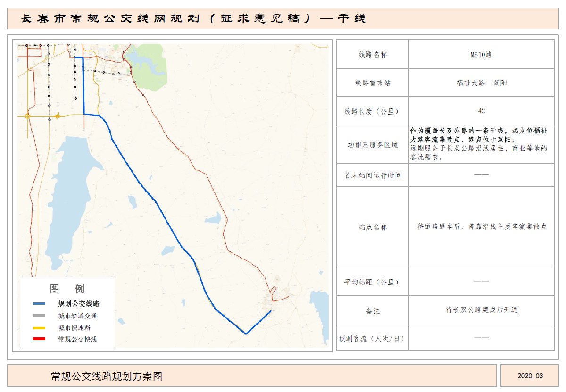Click the 2020.03 date box

(530, 376)
